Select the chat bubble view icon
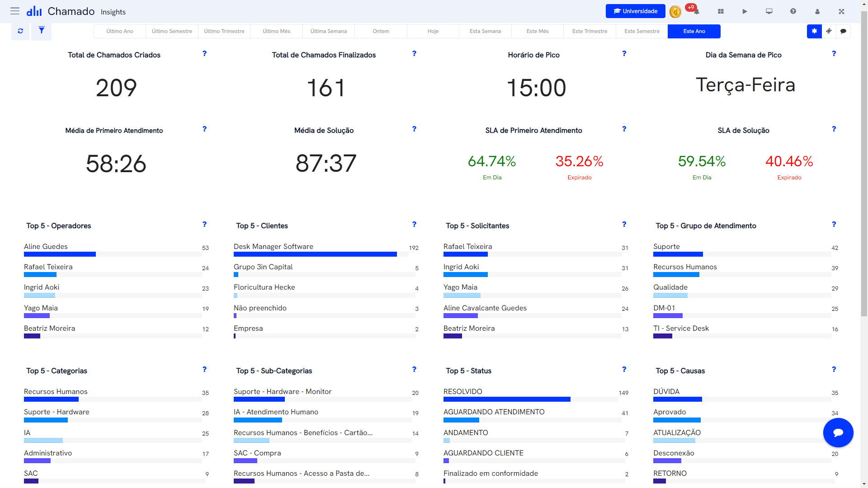 [x=843, y=31]
